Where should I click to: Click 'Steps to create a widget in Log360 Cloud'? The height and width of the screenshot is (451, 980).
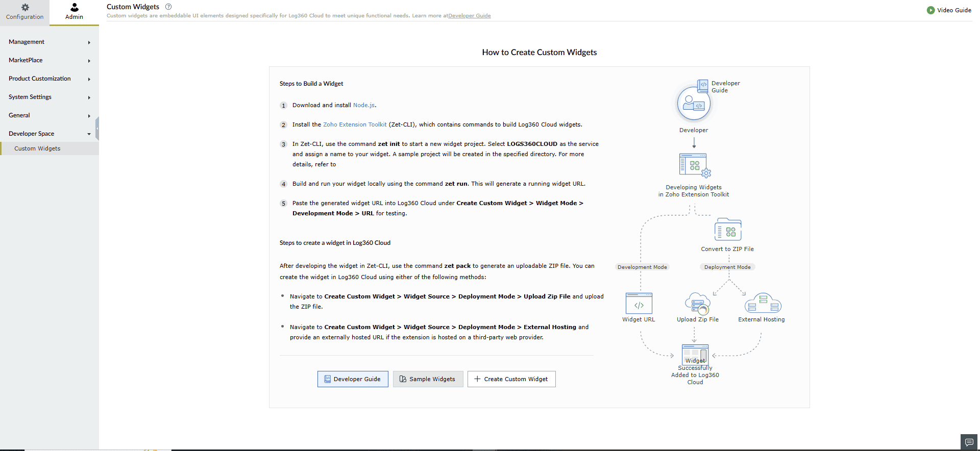(335, 243)
